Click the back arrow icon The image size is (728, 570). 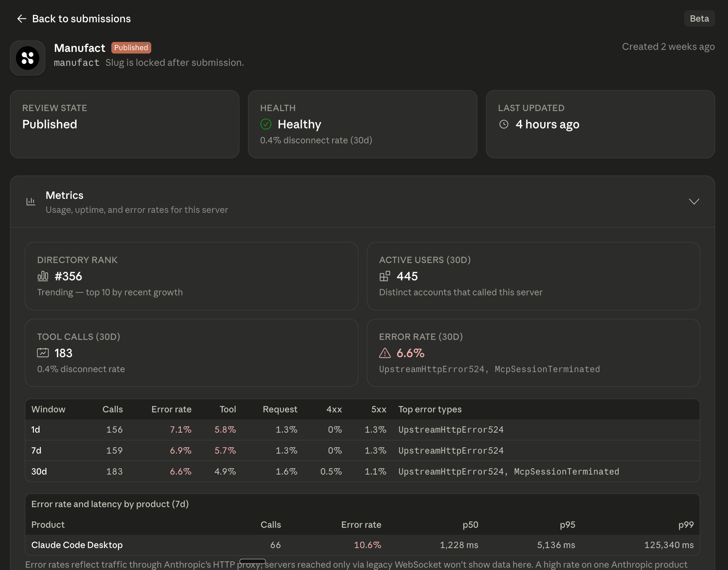click(x=22, y=19)
